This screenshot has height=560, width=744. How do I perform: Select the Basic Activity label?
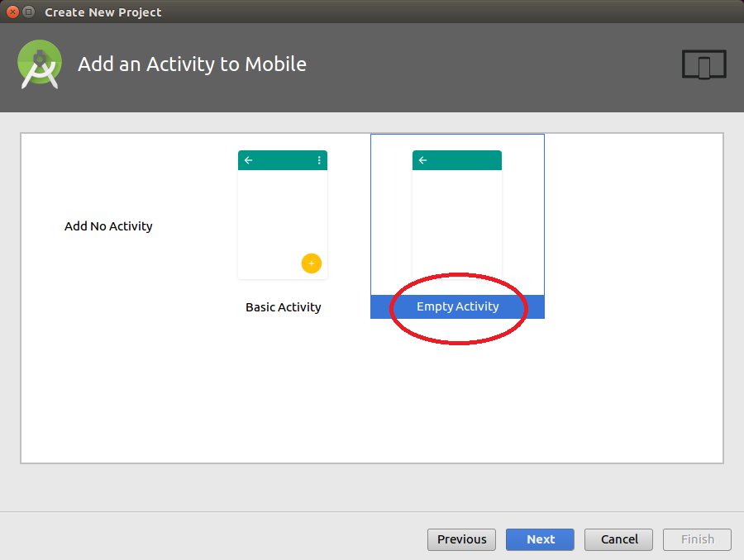pyautogui.click(x=284, y=307)
